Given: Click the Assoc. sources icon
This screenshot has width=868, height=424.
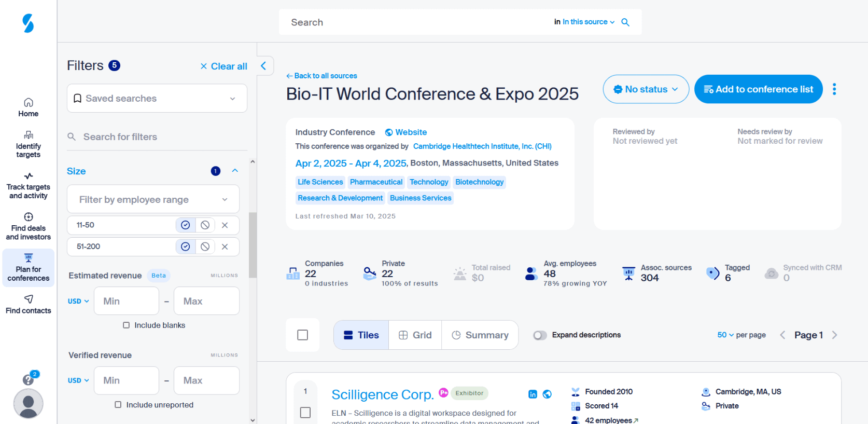Looking at the screenshot, I should pyautogui.click(x=628, y=273).
